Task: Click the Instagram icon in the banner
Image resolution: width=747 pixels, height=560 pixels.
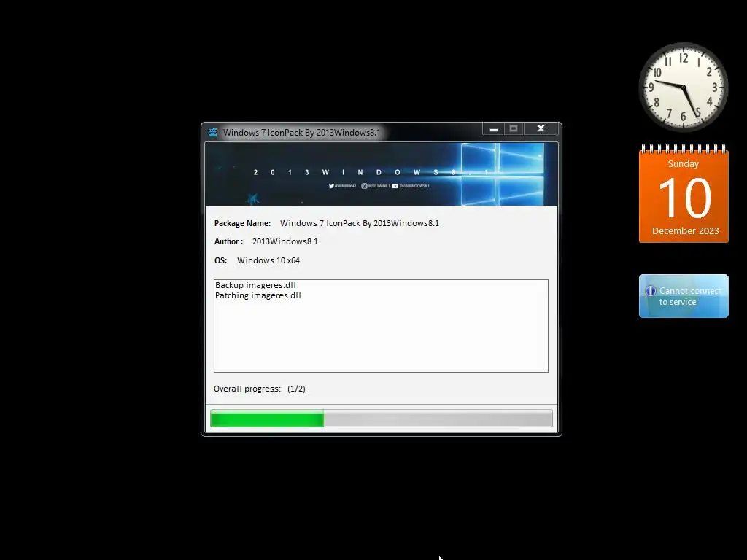Action: (x=364, y=186)
